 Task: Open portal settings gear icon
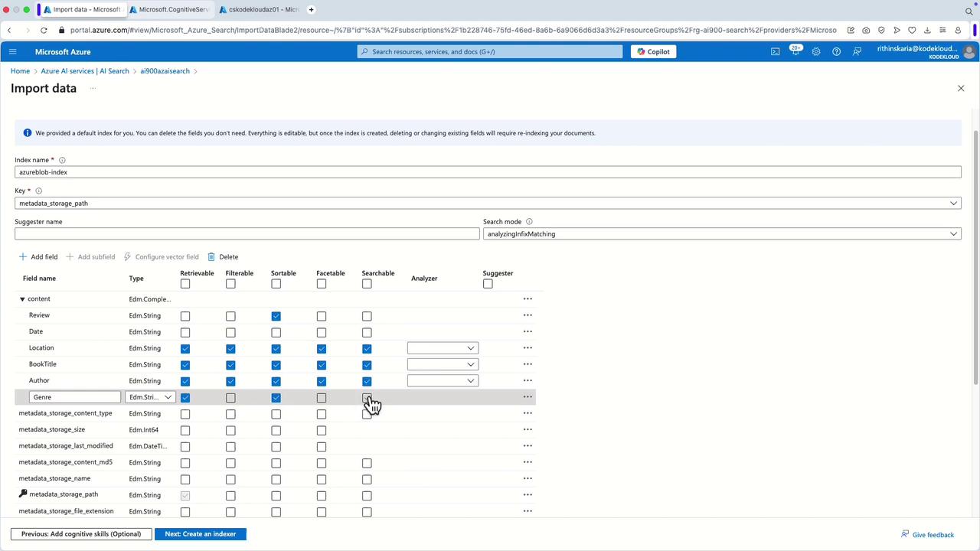pyautogui.click(x=816, y=51)
